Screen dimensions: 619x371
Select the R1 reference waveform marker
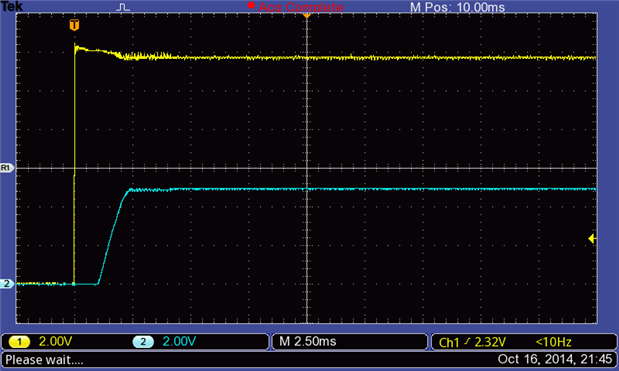(x=6, y=168)
